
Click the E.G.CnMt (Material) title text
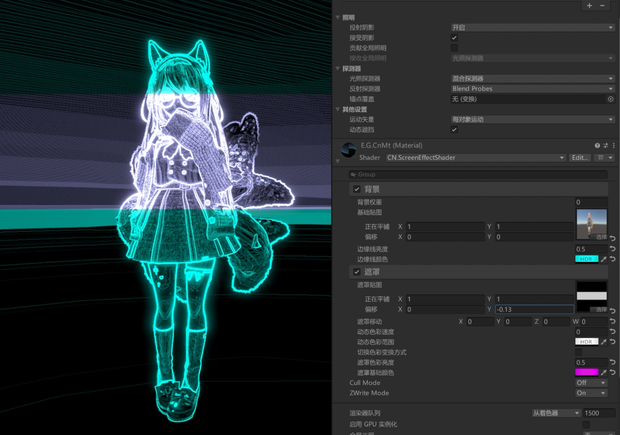pos(391,146)
